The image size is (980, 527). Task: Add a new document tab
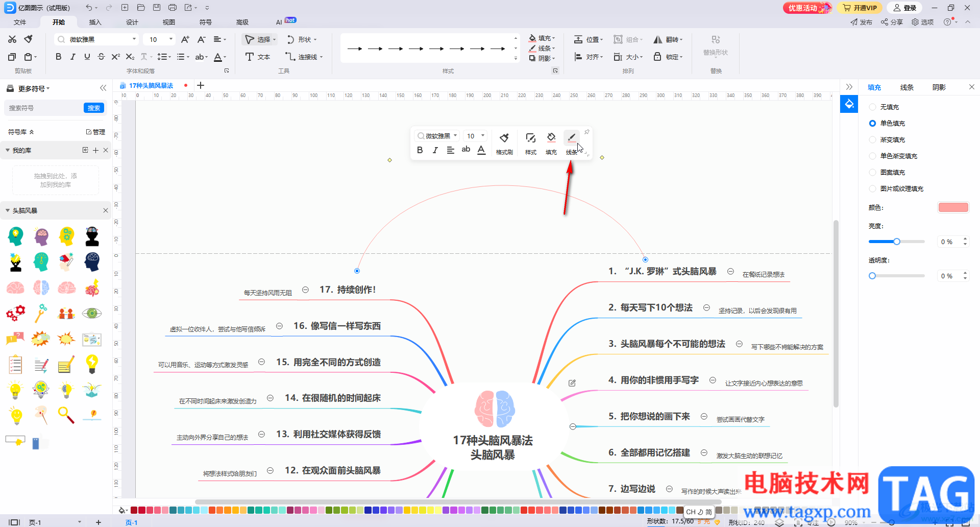coord(201,85)
